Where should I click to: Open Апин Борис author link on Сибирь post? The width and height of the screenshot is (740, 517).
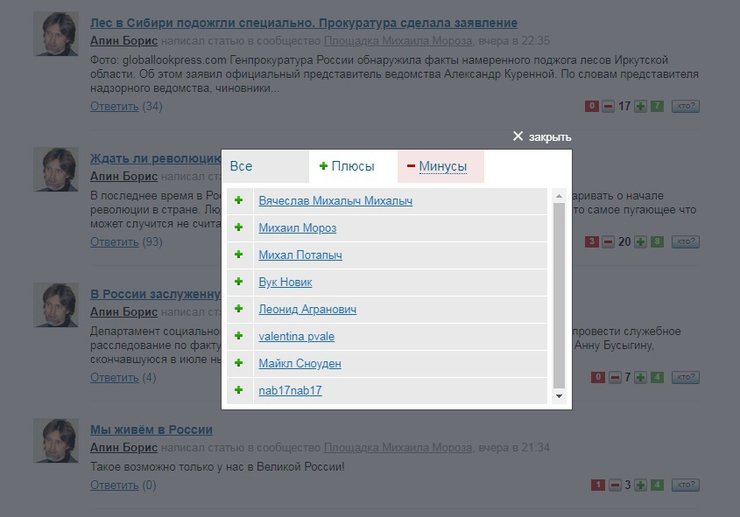(124, 41)
